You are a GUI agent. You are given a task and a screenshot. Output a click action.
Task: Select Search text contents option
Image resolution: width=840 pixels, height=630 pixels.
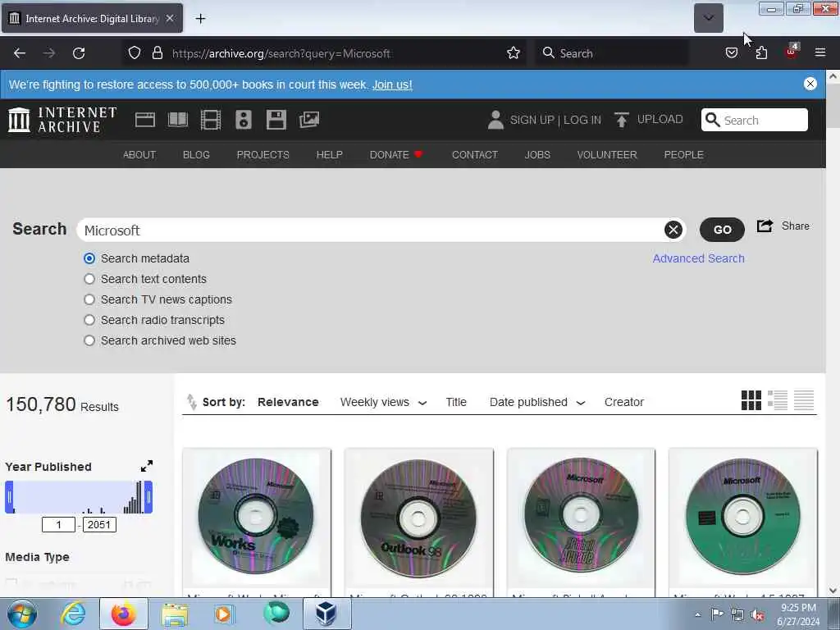89,279
